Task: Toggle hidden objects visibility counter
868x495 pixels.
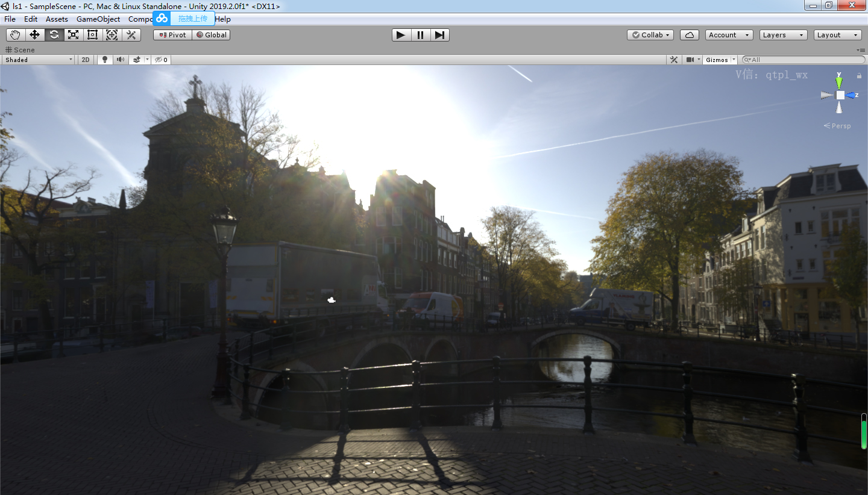Action: click(161, 60)
